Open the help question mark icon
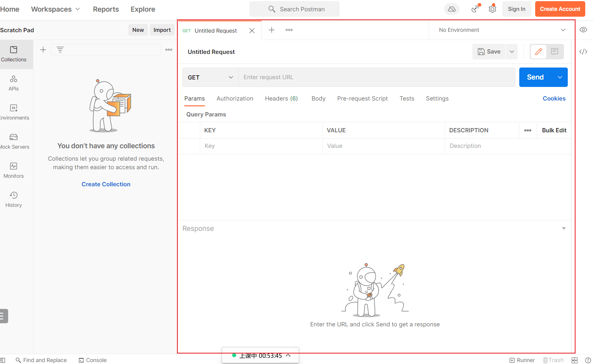Screen dimensions: 593x364 (x=588, y=360)
